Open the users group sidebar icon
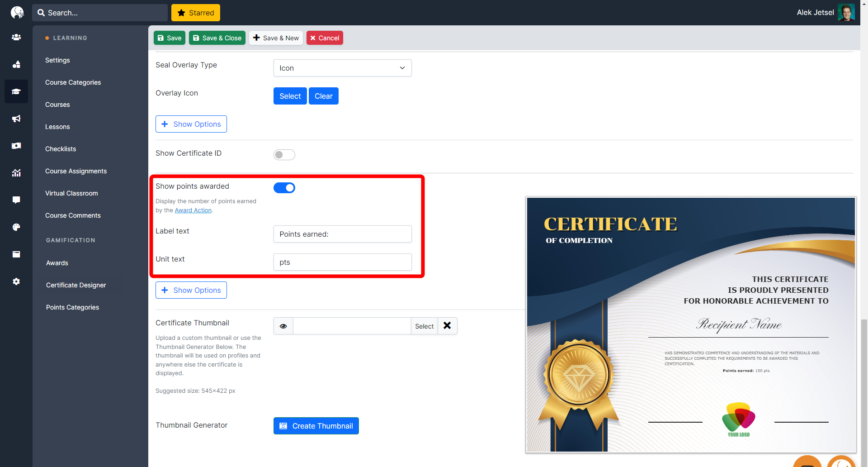Viewport: 868px width, 467px height. pyautogui.click(x=16, y=37)
